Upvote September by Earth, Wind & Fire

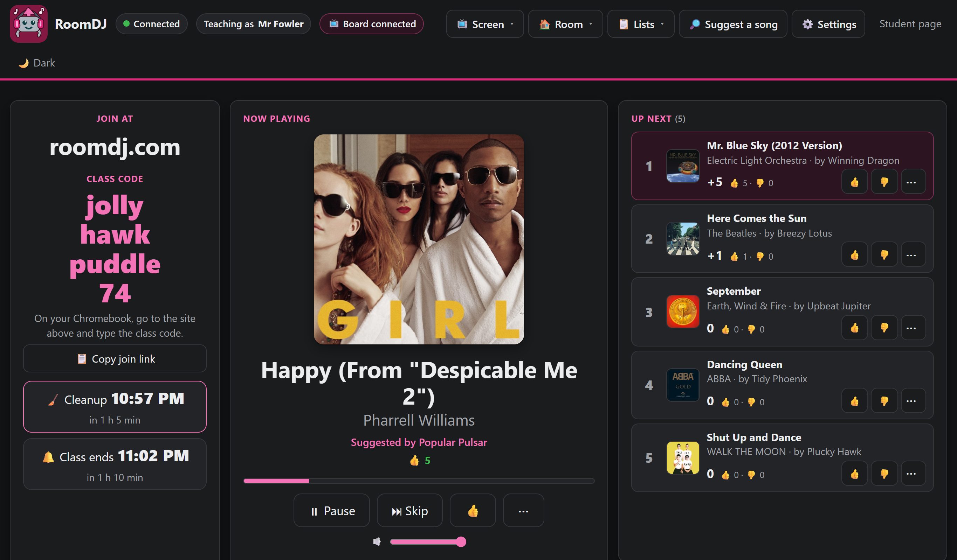tap(854, 328)
